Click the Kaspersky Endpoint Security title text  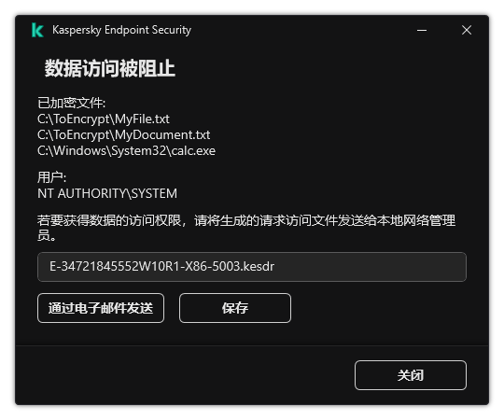(x=122, y=30)
